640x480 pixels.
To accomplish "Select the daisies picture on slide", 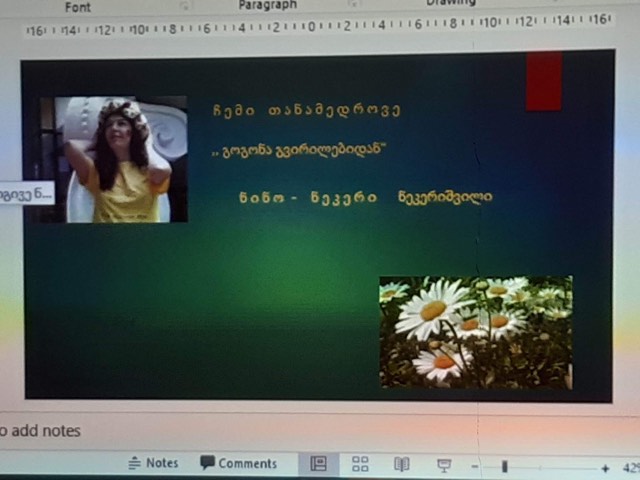I will coord(475,332).
